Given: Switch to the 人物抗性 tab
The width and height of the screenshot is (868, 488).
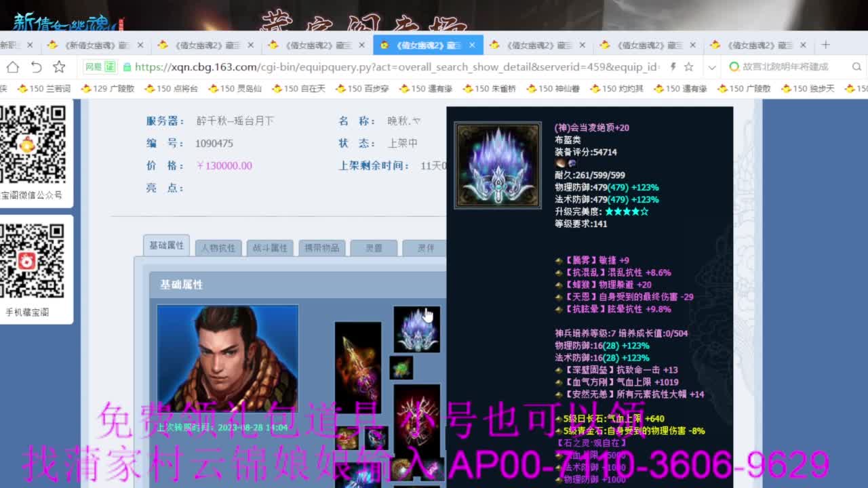Looking at the screenshot, I should (x=218, y=247).
